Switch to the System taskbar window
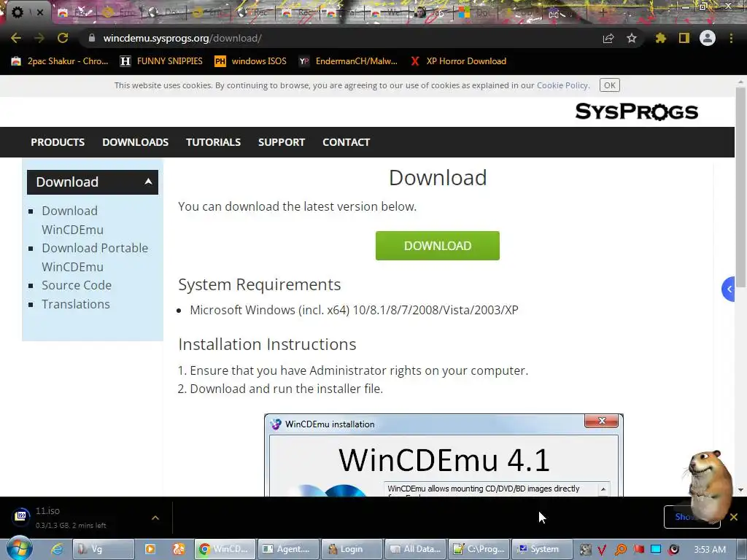 pyautogui.click(x=542, y=549)
